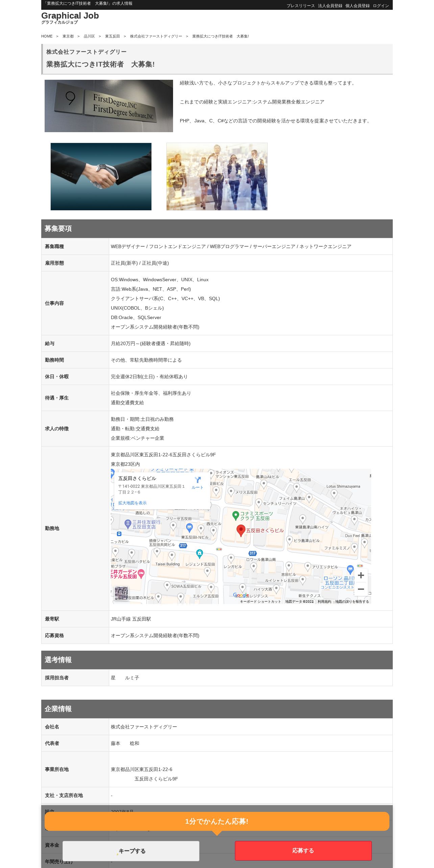Click the bus stop icon on map
434x868 pixels.
pos(119,534)
